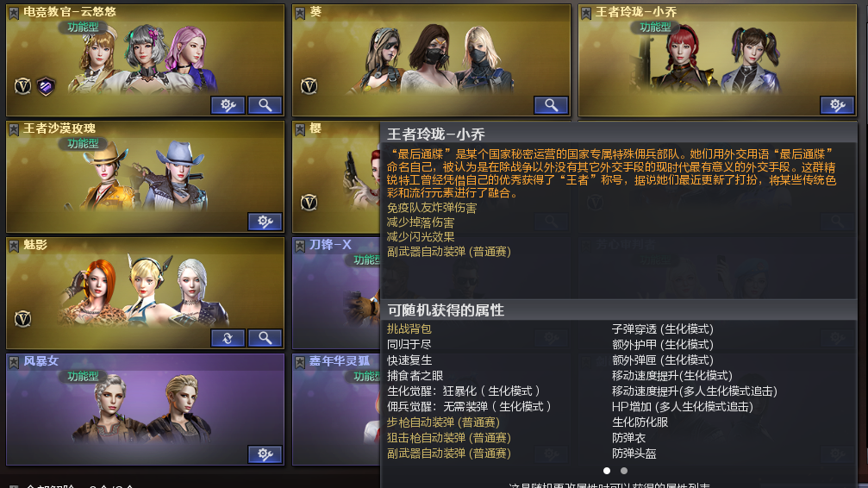Switch to second attribute page dot

[624, 470]
